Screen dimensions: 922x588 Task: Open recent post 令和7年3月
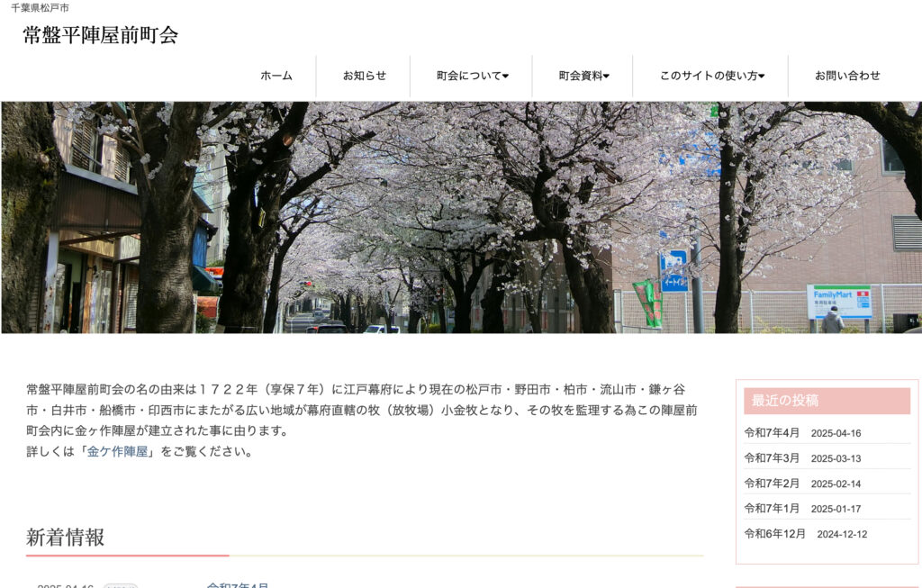[772, 458]
